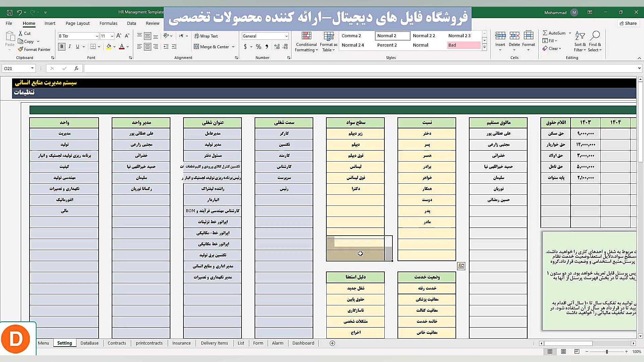Switch to the Dashboard sheet tab
Screen dimensions: 644x362
tap(303, 343)
